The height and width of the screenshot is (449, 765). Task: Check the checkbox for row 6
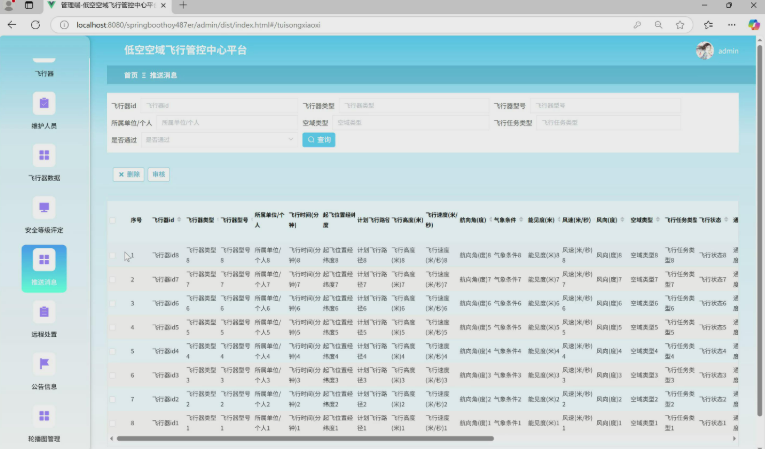tap(113, 375)
